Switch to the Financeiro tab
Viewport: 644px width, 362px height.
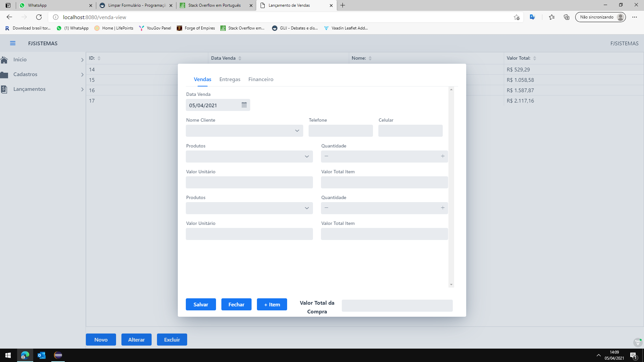(261, 79)
